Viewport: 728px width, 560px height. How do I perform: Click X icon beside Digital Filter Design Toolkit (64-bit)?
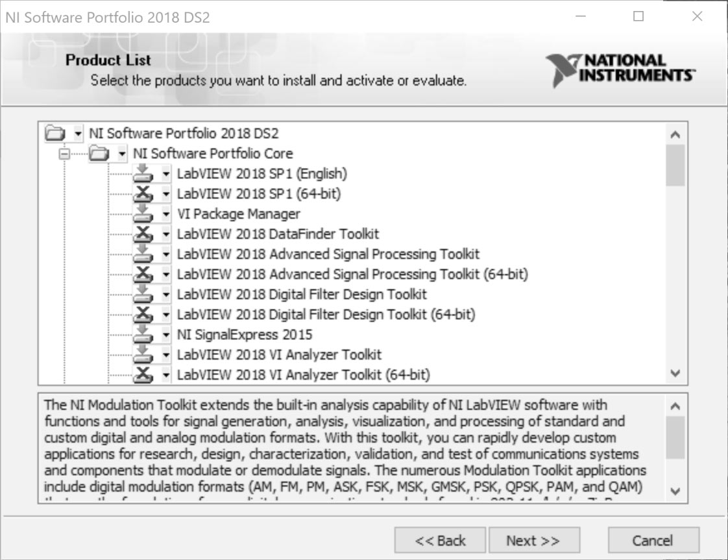(x=143, y=314)
